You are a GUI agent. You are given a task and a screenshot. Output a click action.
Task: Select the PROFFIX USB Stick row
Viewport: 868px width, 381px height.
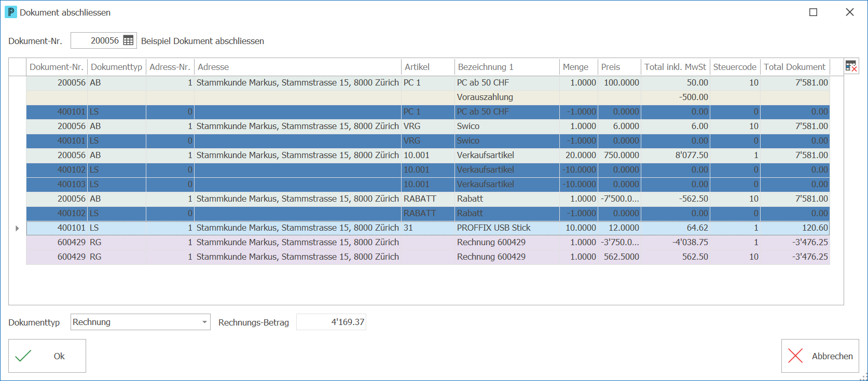tap(428, 228)
